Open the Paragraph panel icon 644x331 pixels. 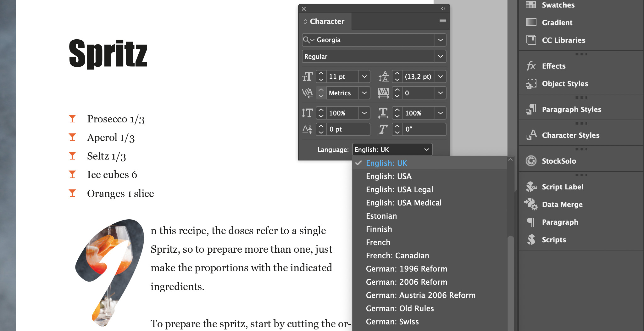point(531,222)
